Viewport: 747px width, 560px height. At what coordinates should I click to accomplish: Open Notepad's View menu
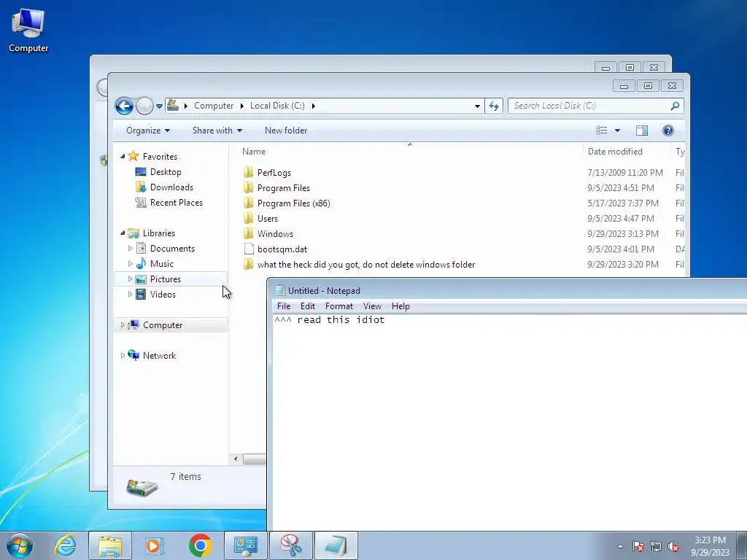372,306
